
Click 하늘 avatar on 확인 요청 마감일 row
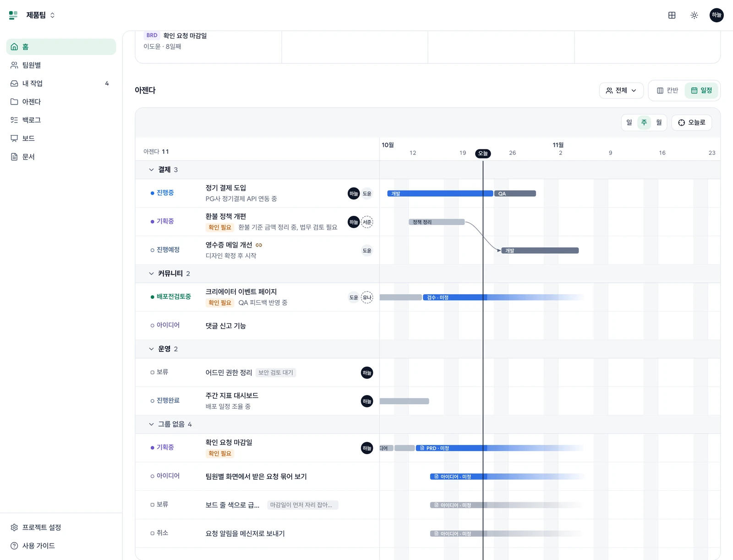tap(367, 448)
